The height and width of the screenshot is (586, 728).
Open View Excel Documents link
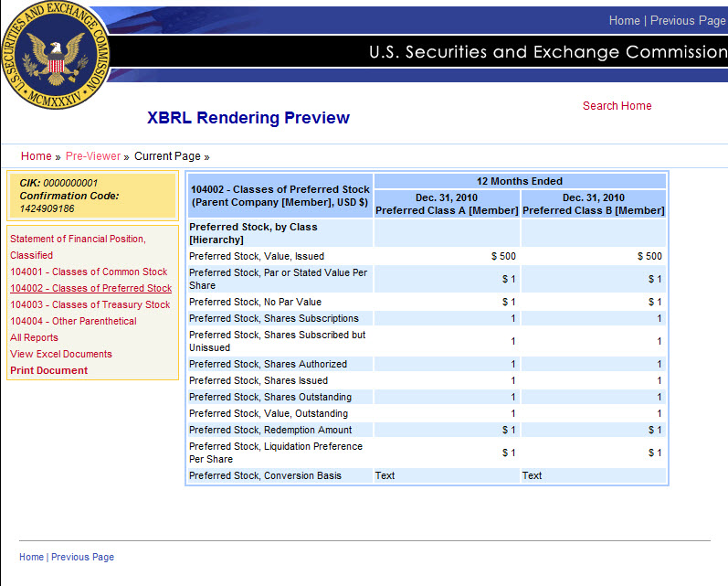pos(61,354)
